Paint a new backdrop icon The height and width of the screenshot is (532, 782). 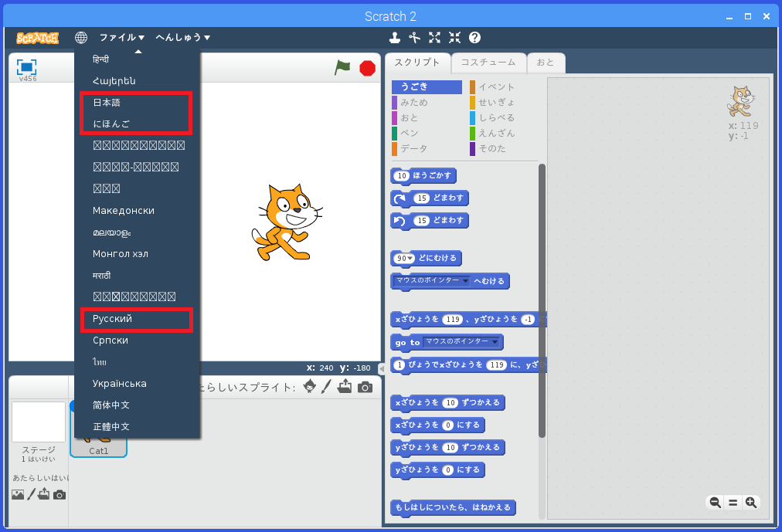(x=32, y=494)
